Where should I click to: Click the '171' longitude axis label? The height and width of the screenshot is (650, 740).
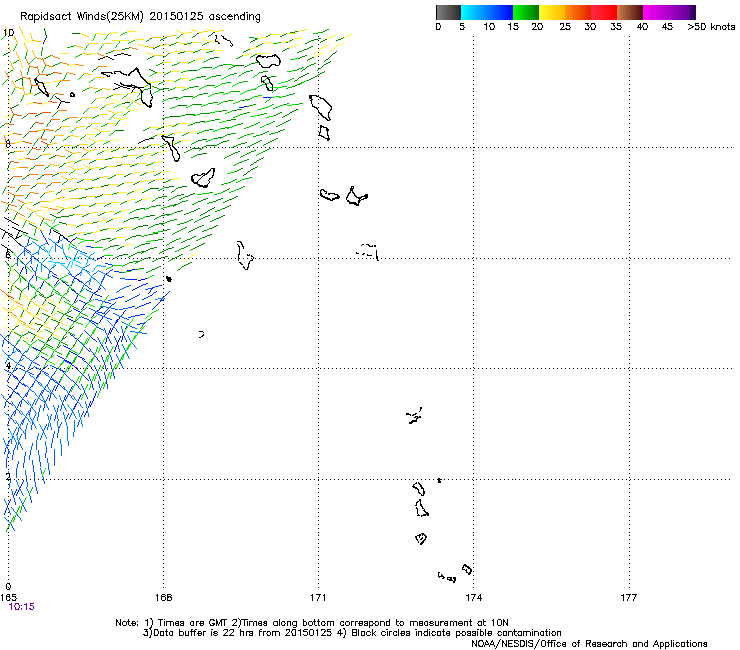tap(318, 598)
